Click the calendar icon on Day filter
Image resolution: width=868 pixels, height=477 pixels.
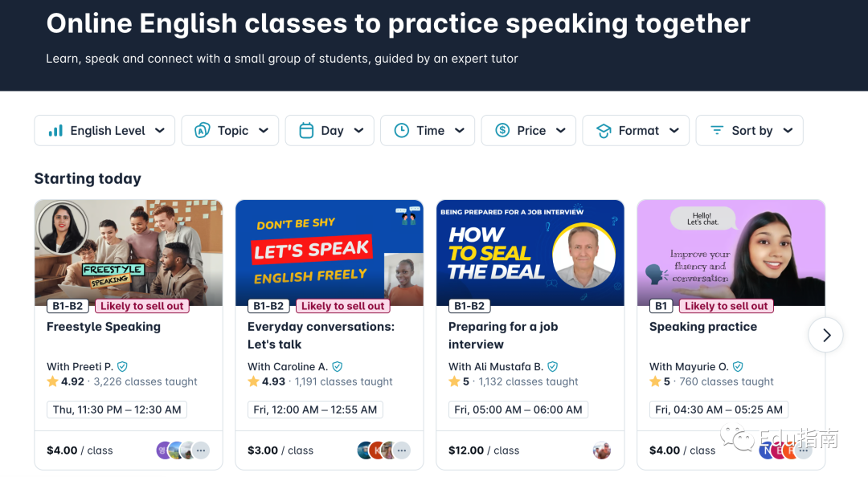coord(306,131)
